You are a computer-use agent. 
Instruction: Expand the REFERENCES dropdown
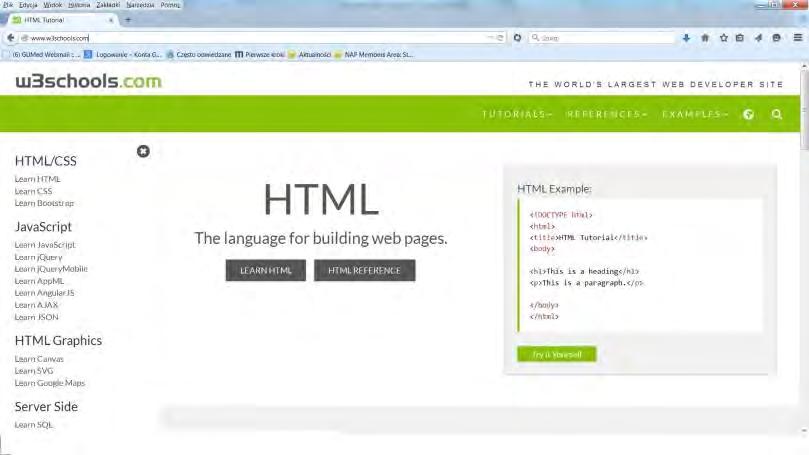point(606,114)
